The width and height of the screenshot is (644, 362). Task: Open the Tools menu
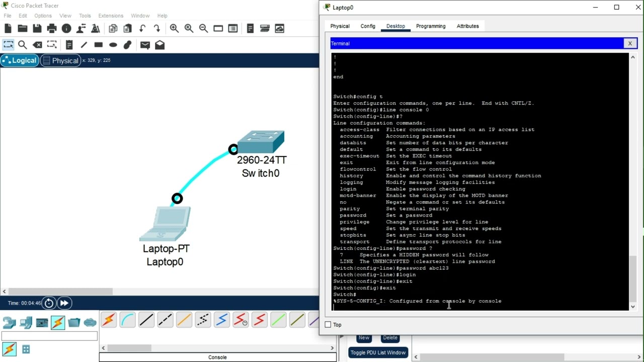click(x=85, y=16)
